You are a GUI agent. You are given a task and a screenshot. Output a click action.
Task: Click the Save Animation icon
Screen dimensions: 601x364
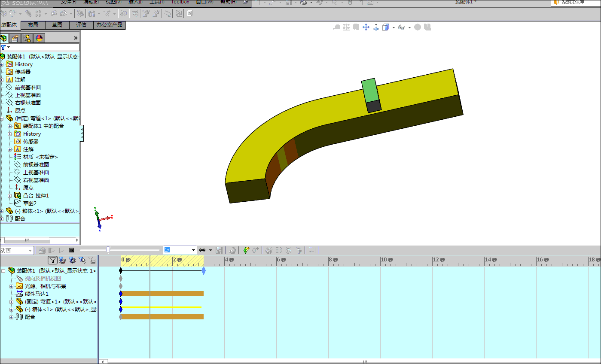pyautogui.click(x=219, y=250)
